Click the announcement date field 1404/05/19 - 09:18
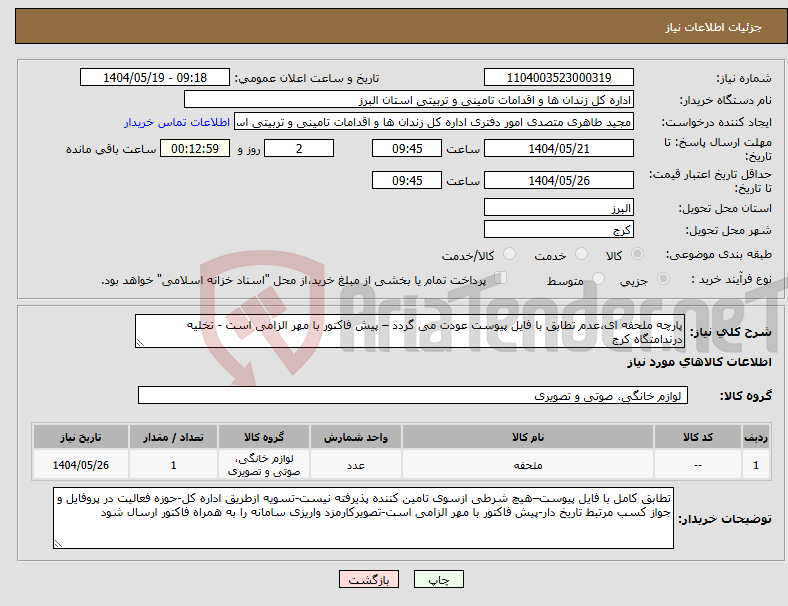Viewport: 788px width, 606px height. pos(155,77)
